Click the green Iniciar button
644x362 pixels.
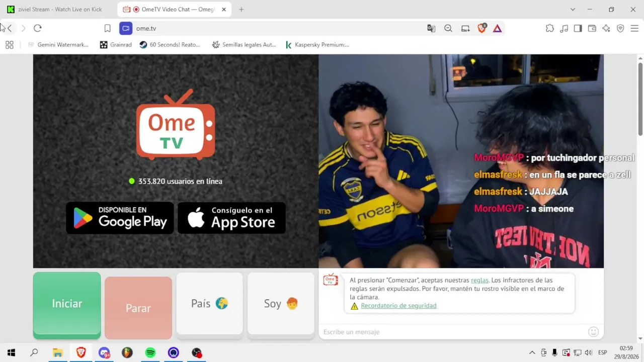click(x=67, y=304)
